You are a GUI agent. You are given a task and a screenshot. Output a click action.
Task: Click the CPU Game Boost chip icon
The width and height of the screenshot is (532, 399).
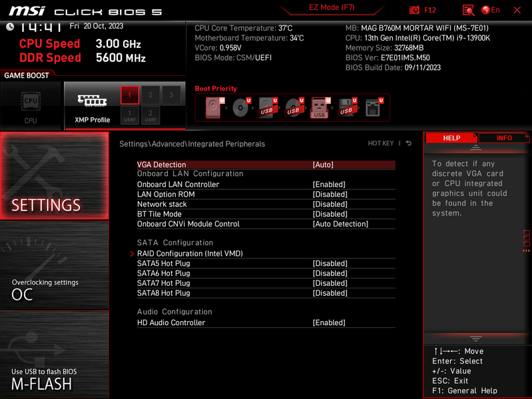31,101
